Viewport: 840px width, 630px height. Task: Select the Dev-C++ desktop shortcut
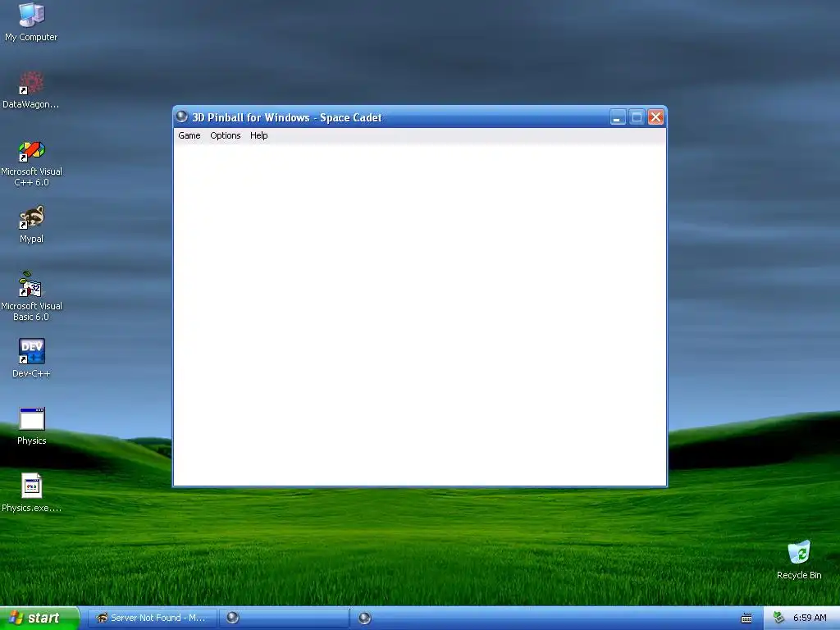(31, 358)
